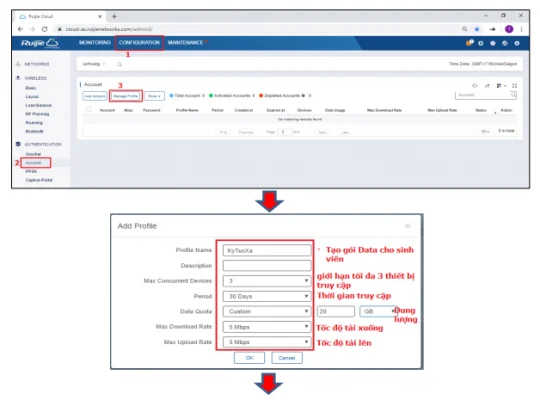
Task: Open the purple user profile avatar
Action: (509, 29)
